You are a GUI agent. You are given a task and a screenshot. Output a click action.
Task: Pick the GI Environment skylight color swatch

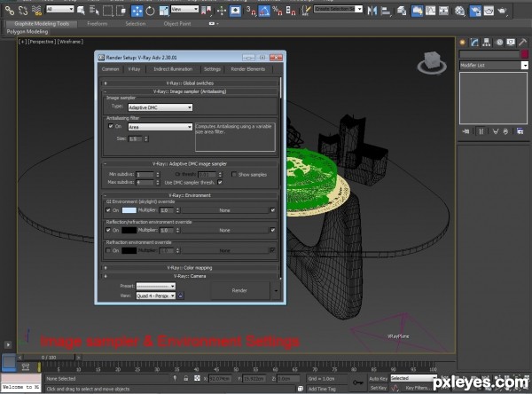point(129,210)
